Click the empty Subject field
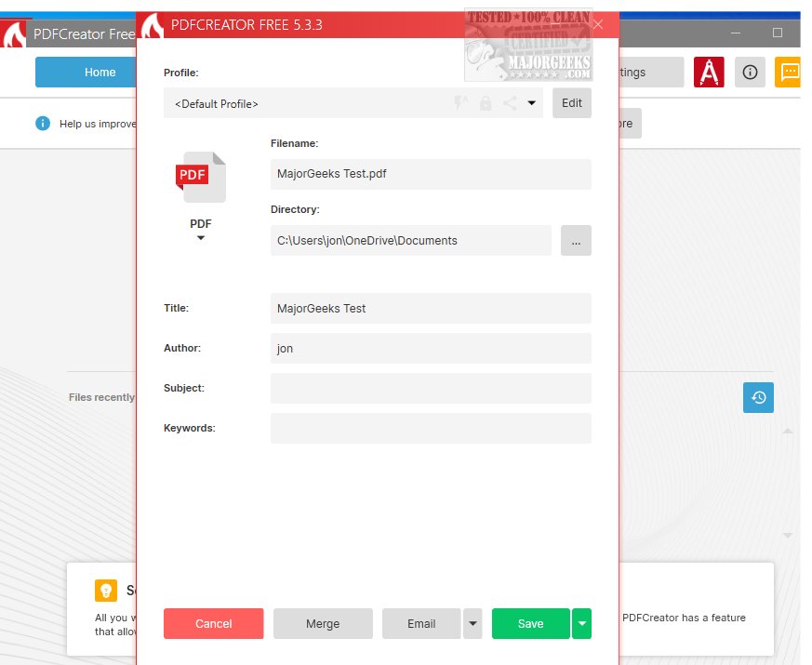Screen dimensions: 812x665 tap(431, 389)
